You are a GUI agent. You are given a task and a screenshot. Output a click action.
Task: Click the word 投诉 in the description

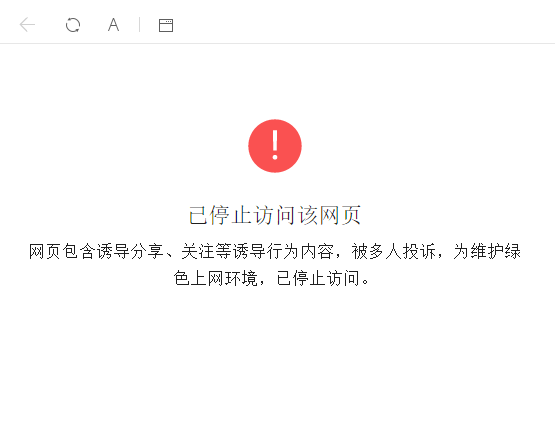click(419, 252)
